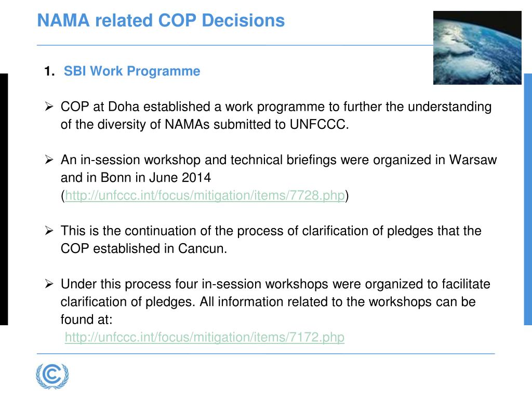Click the words and in Bonn in June 2014
Screen dimensions: 532x399
(x=136, y=178)
